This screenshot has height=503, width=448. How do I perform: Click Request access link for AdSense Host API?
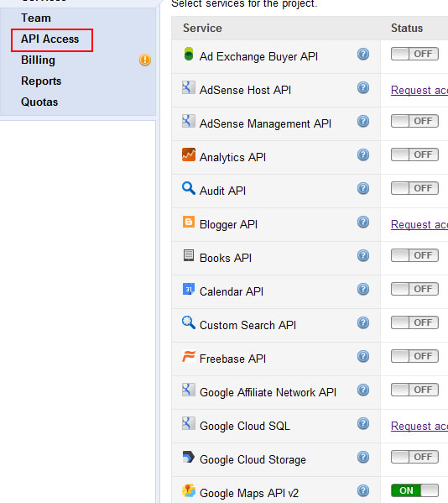tap(419, 90)
